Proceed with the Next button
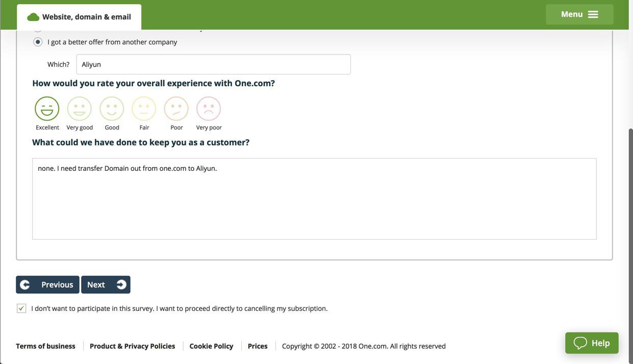The height and width of the screenshot is (364, 633). click(x=106, y=284)
